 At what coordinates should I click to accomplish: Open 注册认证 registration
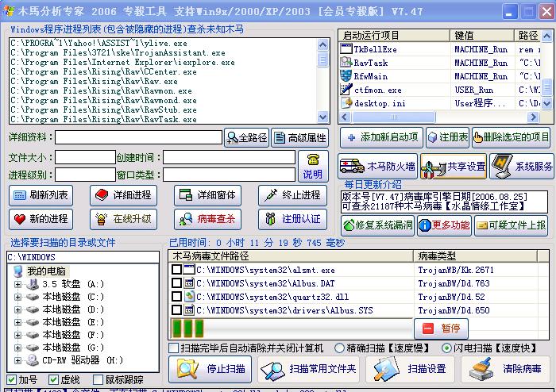click(x=292, y=219)
